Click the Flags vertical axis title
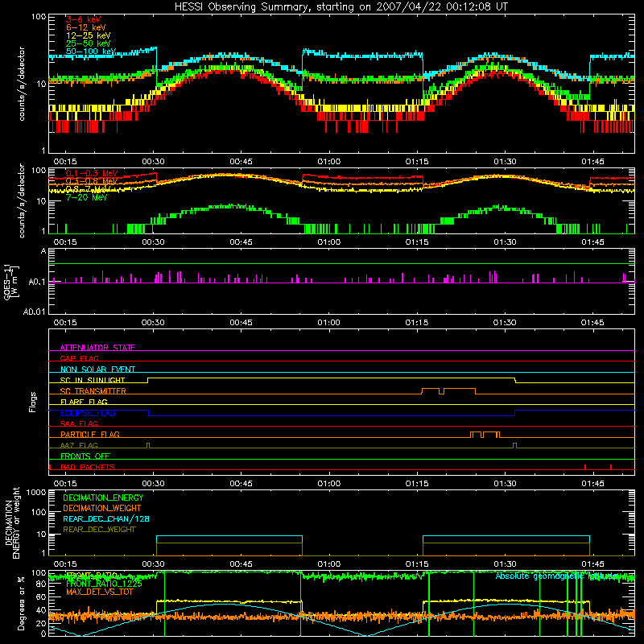Image resolution: width=644 pixels, height=644 pixels. [x=33, y=402]
